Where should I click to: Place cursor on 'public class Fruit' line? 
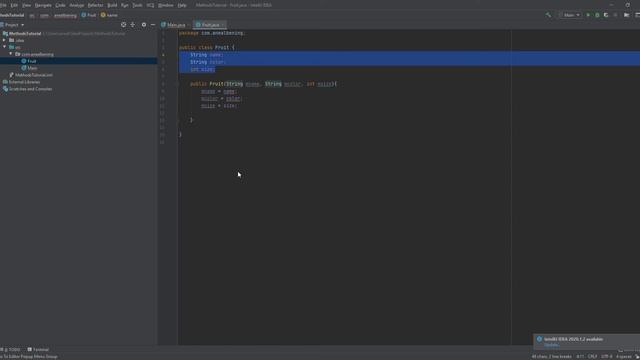(207, 47)
